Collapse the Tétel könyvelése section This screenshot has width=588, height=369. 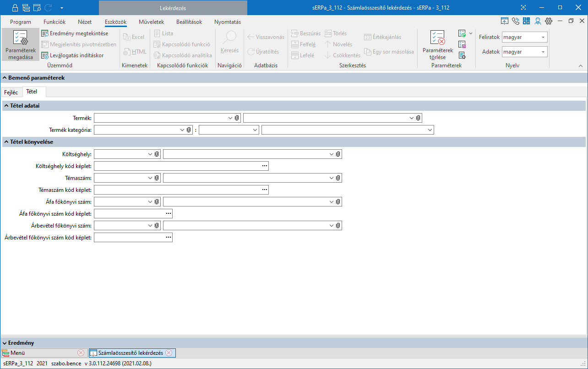[x=6, y=142]
